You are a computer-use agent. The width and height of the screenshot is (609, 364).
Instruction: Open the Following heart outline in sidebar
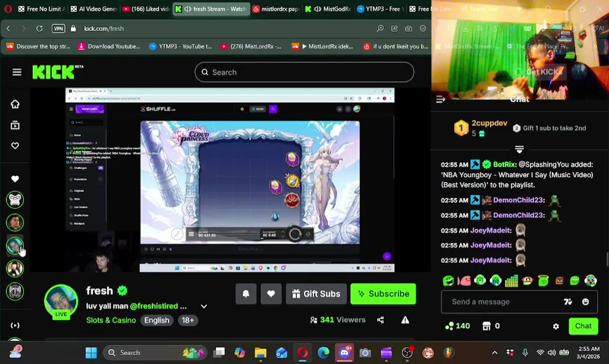pos(15,146)
